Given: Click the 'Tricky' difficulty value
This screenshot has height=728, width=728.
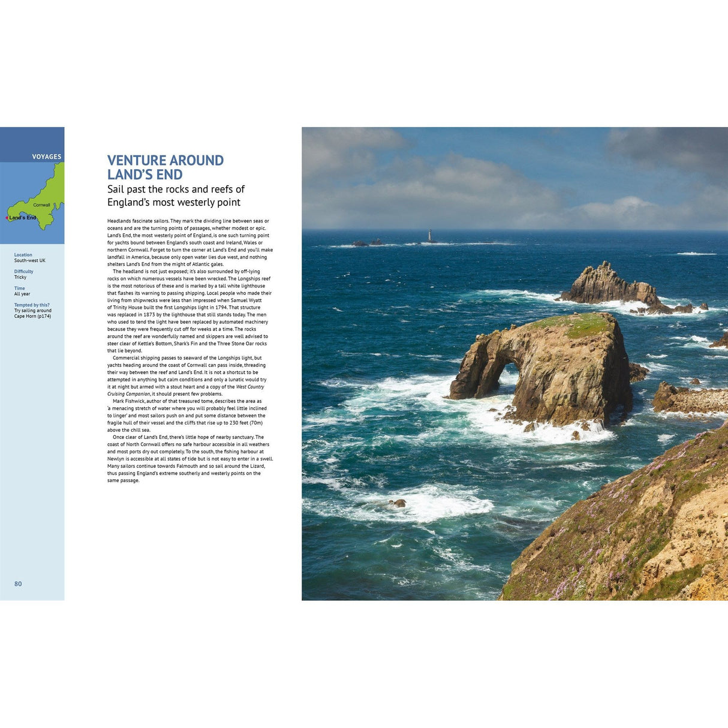Looking at the screenshot, I should (20, 277).
